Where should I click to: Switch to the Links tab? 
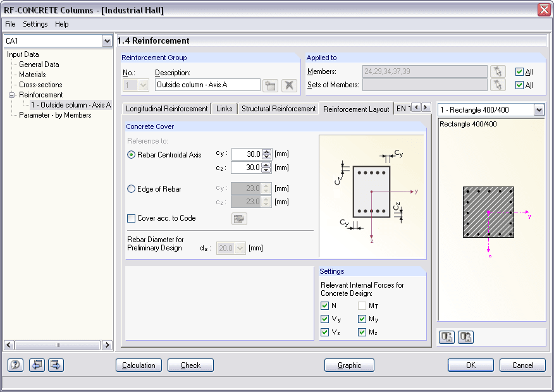(x=225, y=109)
